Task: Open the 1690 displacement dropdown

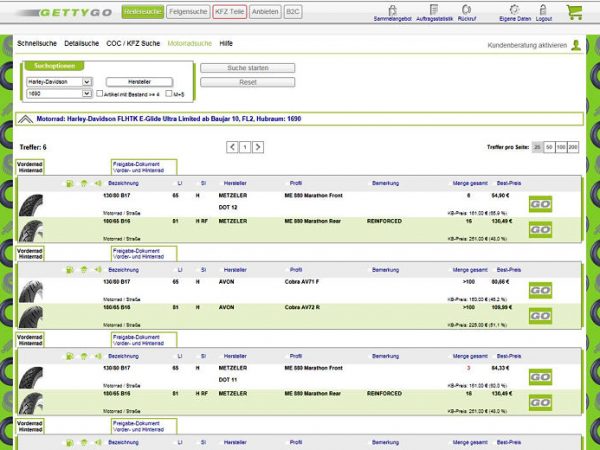Action: (x=59, y=93)
